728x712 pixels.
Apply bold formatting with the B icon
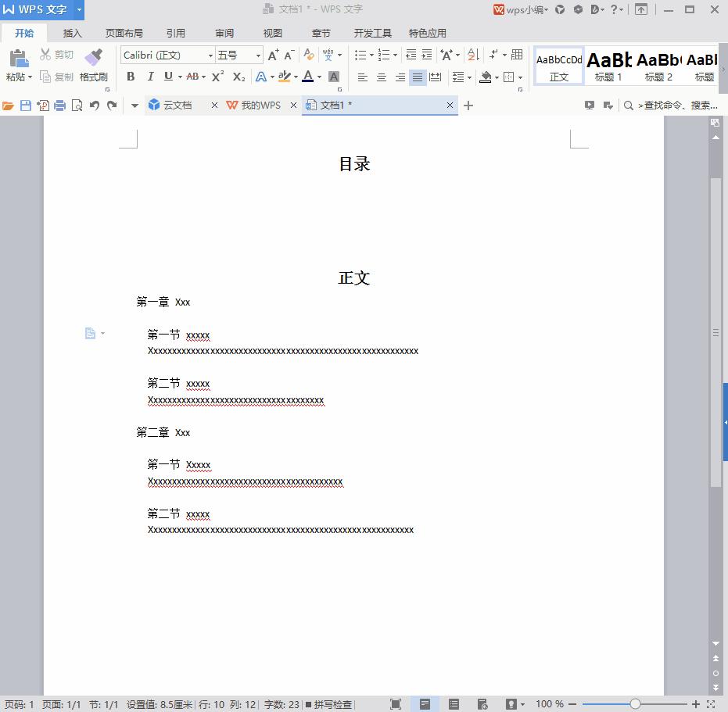tap(131, 77)
